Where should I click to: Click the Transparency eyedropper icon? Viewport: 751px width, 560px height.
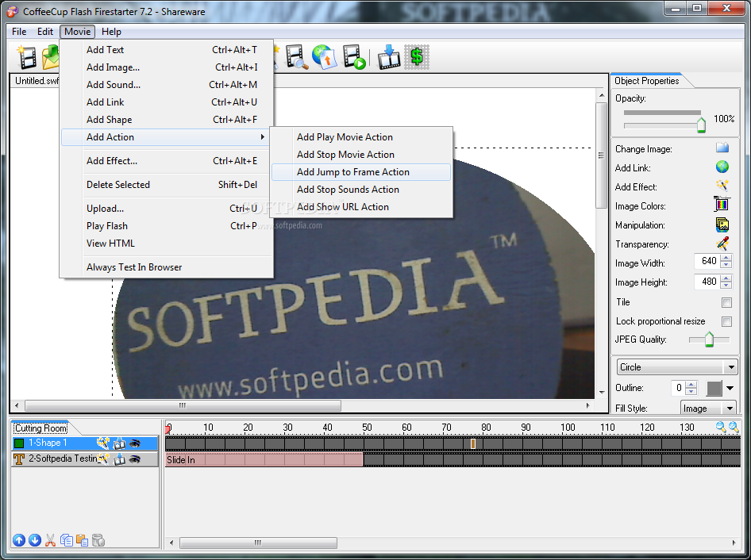click(722, 244)
